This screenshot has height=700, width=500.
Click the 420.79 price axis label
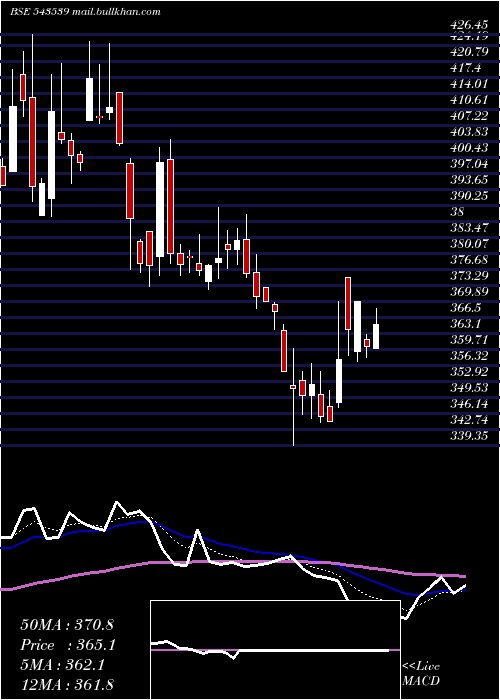pyautogui.click(x=469, y=52)
